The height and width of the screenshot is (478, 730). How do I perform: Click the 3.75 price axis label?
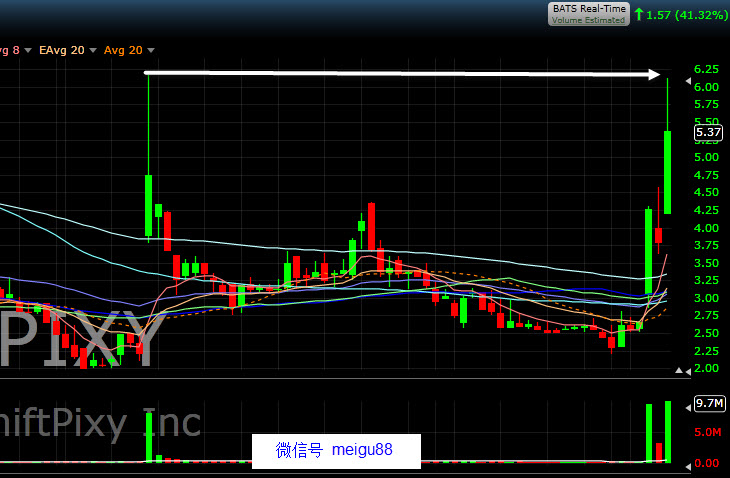click(706, 245)
